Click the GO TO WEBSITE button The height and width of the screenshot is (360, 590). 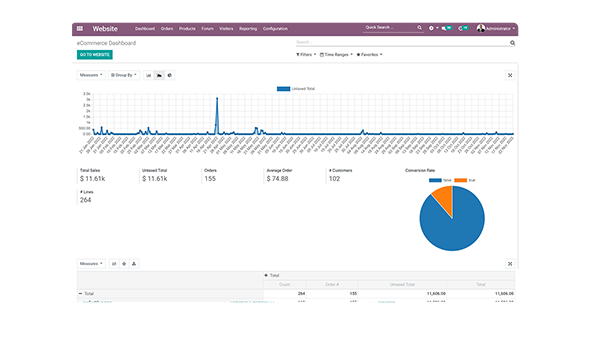pos(94,55)
